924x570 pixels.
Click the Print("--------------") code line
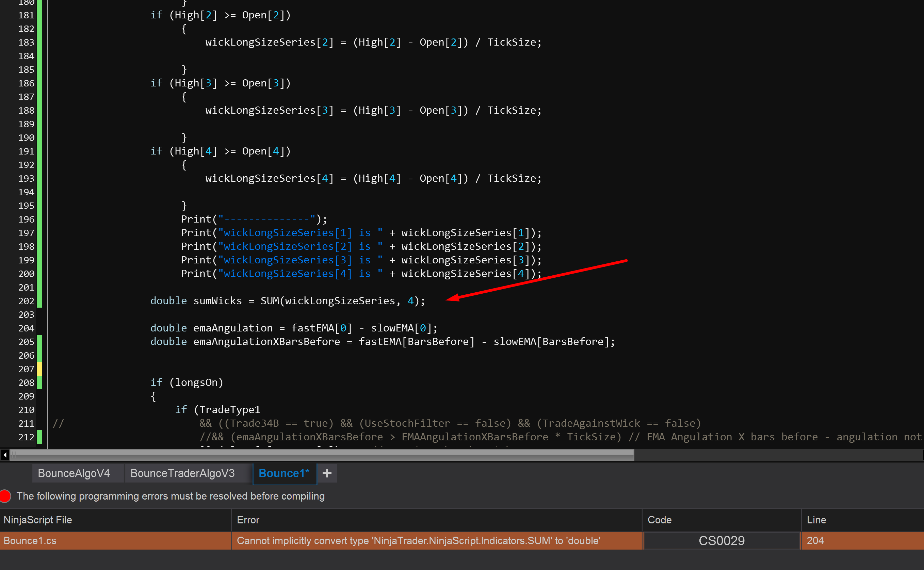[254, 219]
